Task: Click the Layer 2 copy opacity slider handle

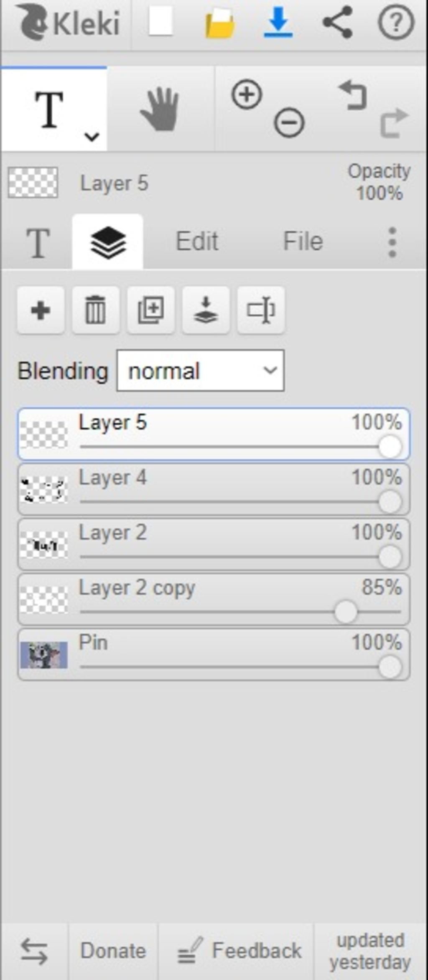Action: point(346,612)
